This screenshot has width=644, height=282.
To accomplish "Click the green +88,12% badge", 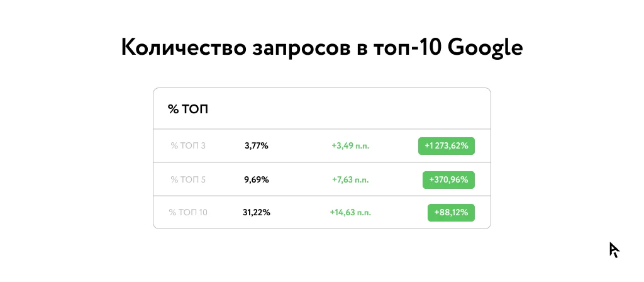I will pos(451,213).
